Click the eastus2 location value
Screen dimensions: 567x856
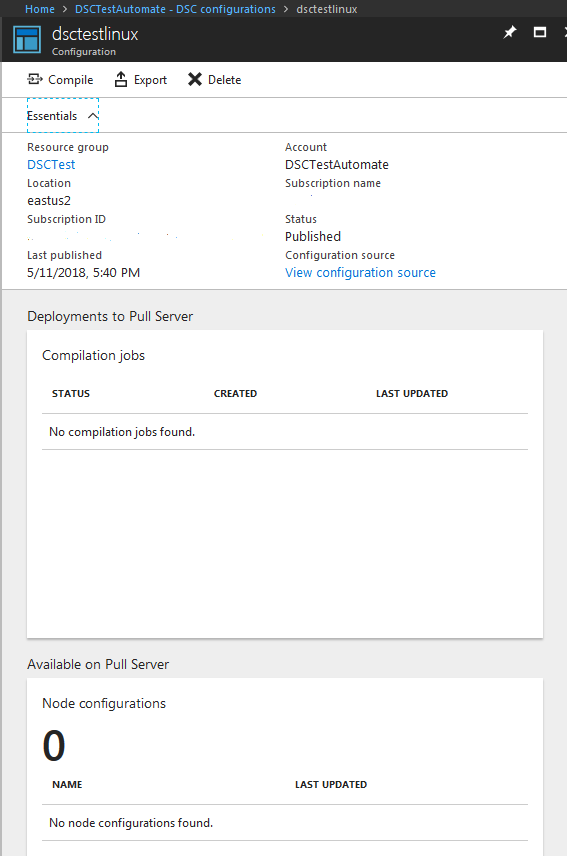(x=49, y=200)
